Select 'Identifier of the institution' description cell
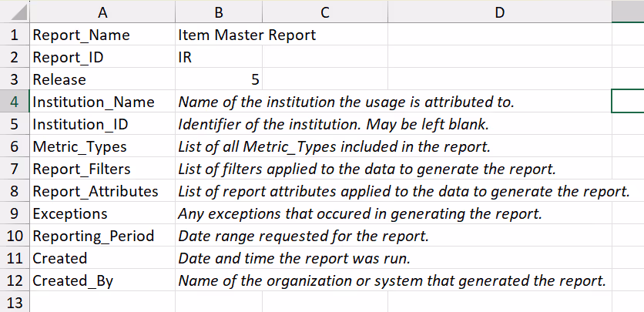The width and height of the screenshot is (644, 312). coord(219,123)
